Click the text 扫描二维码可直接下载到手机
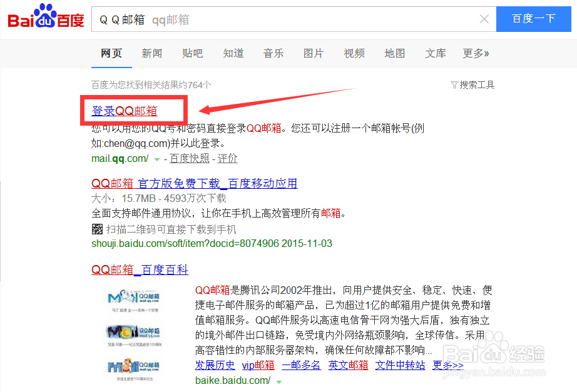 point(171,229)
